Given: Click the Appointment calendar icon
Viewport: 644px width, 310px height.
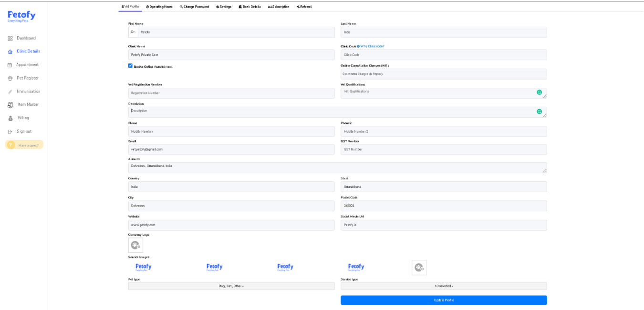Looking at the screenshot, I should click(x=10, y=65).
